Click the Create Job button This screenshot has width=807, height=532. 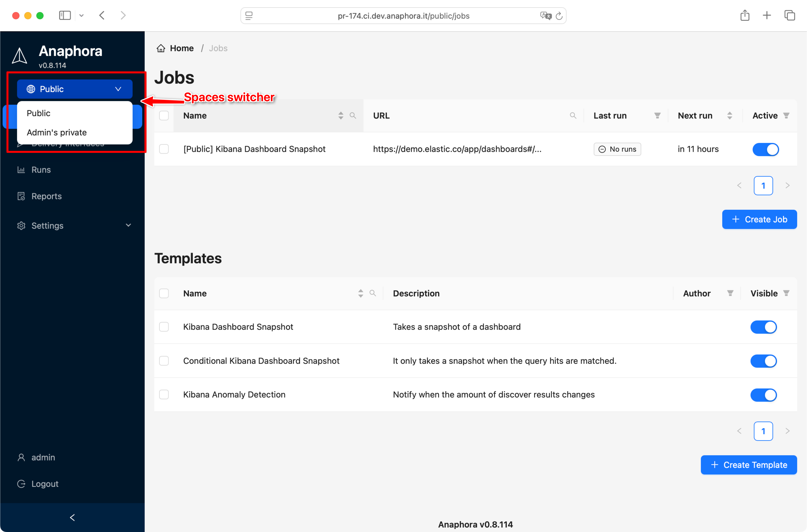click(x=760, y=219)
